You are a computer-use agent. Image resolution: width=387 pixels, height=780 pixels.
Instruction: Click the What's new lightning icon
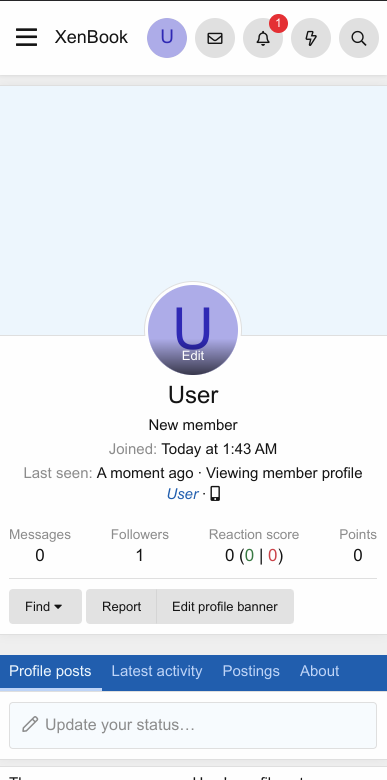point(311,38)
